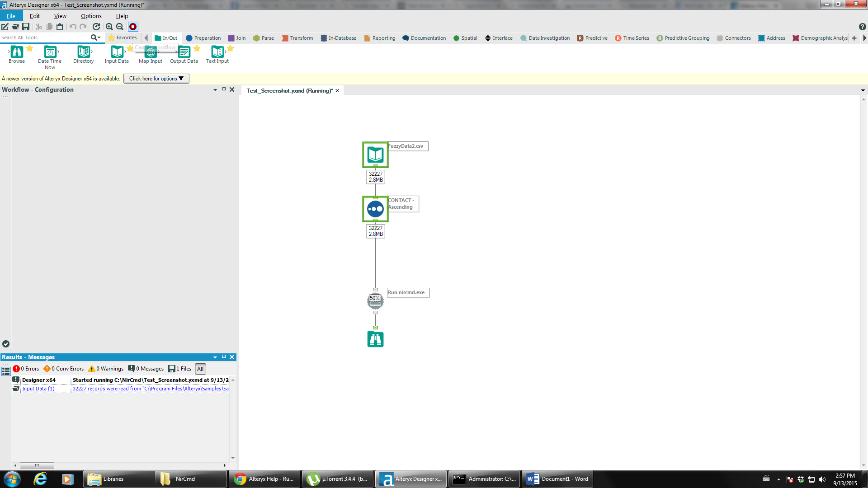Zoom out on the canvas
The image size is (868, 488).
120,27
